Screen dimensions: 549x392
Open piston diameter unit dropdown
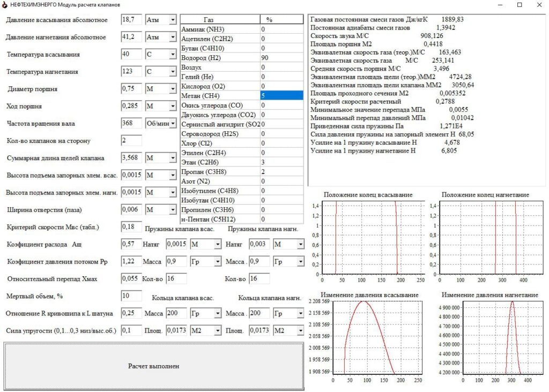pos(173,89)
